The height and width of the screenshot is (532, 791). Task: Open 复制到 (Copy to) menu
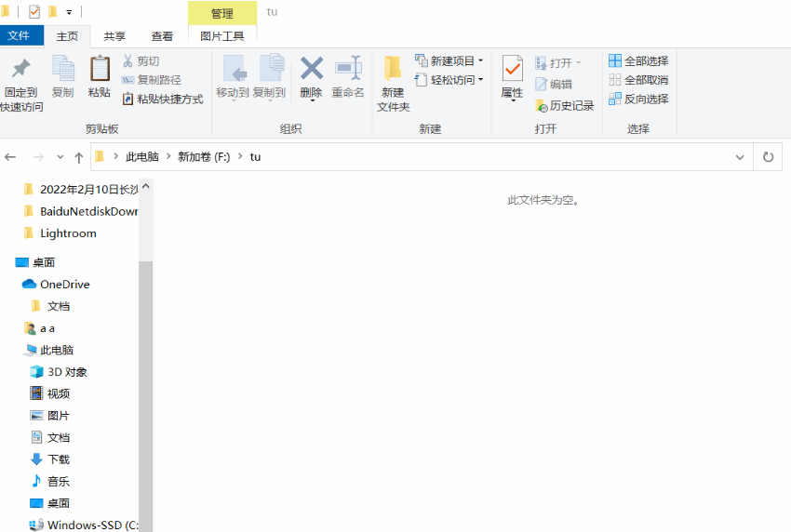coord(269,77)
